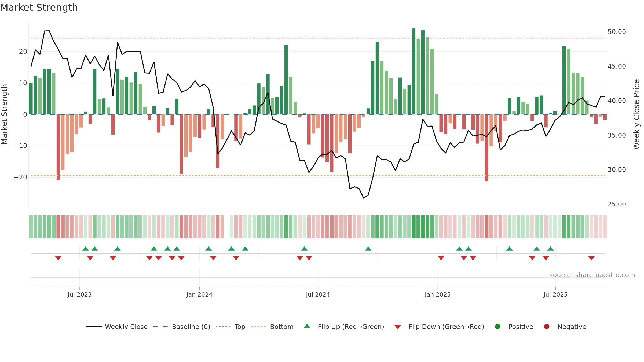Click the dark red Negative legend dot

(547, 327)
